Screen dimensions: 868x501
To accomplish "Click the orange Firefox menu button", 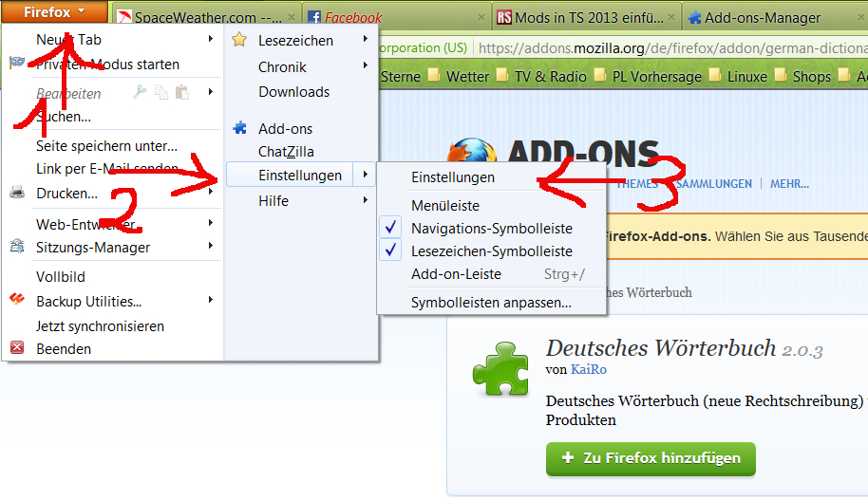I will pyautogui.click(x=54, y=11).
